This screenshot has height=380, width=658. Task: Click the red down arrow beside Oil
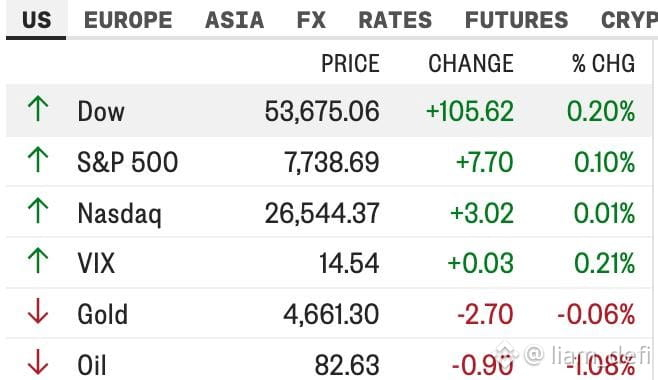pos(38,362)
